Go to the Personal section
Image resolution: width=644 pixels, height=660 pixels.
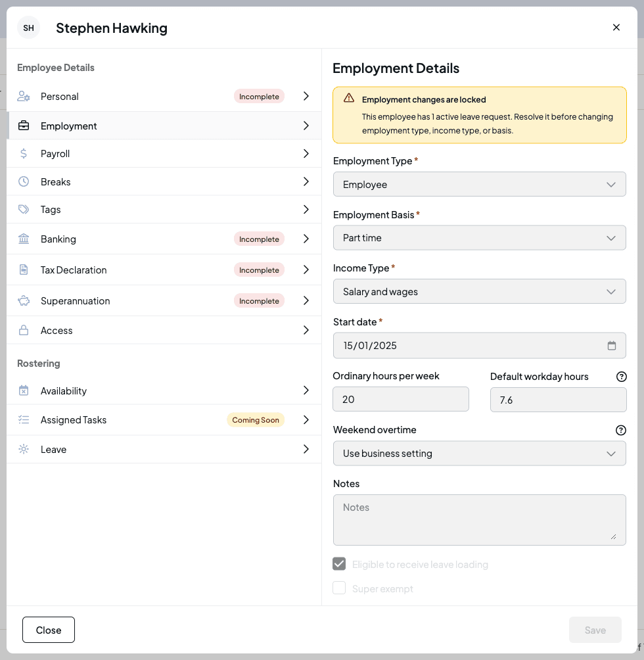(x=164, y=97)
